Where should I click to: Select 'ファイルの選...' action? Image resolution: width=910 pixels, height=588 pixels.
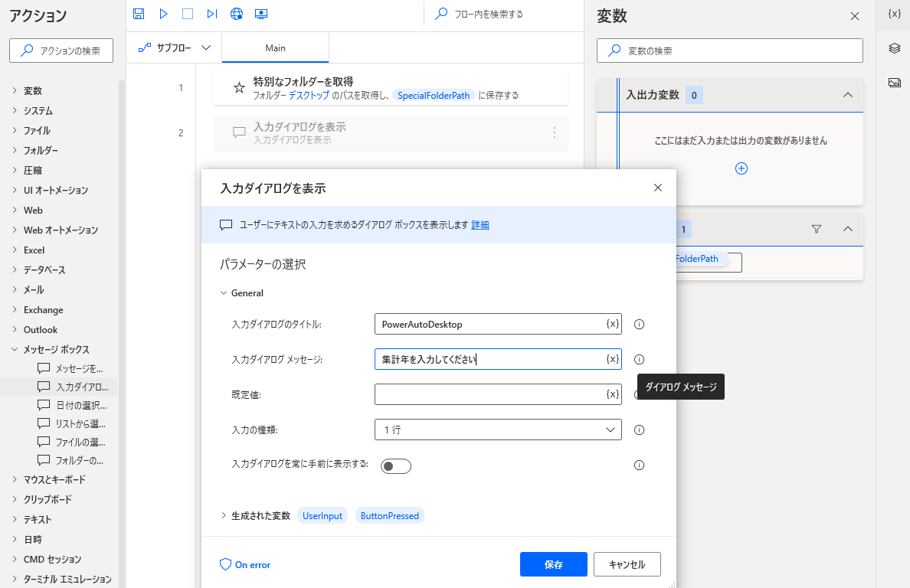pos(71,442)
